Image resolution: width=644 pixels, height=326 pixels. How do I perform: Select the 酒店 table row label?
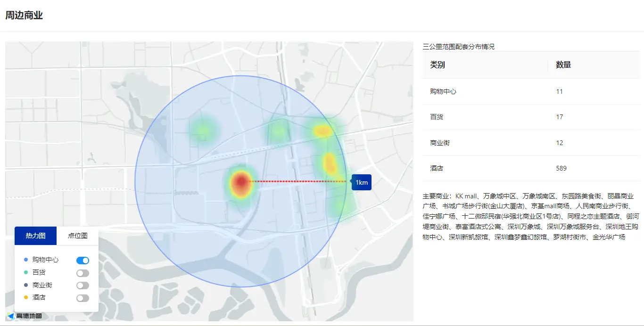437,168
